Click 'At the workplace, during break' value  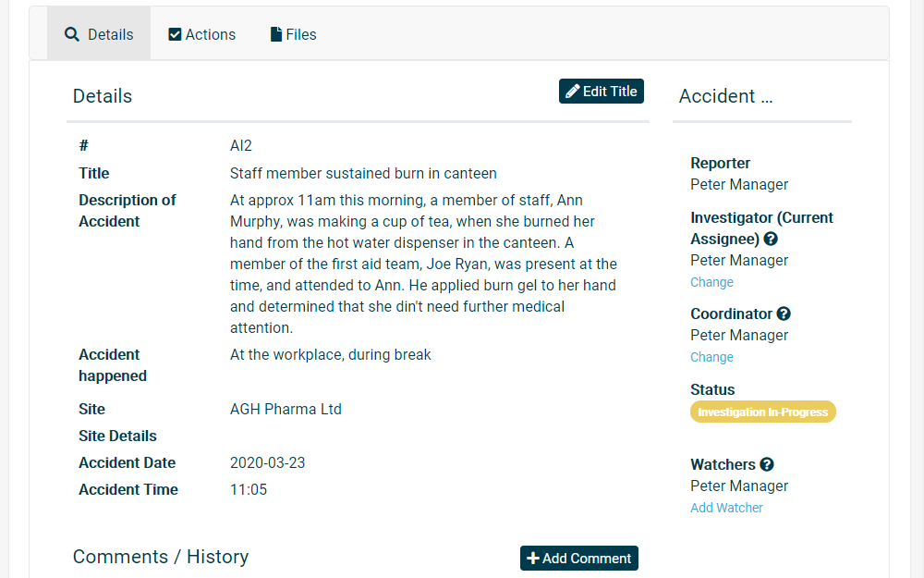click(331, 354)
